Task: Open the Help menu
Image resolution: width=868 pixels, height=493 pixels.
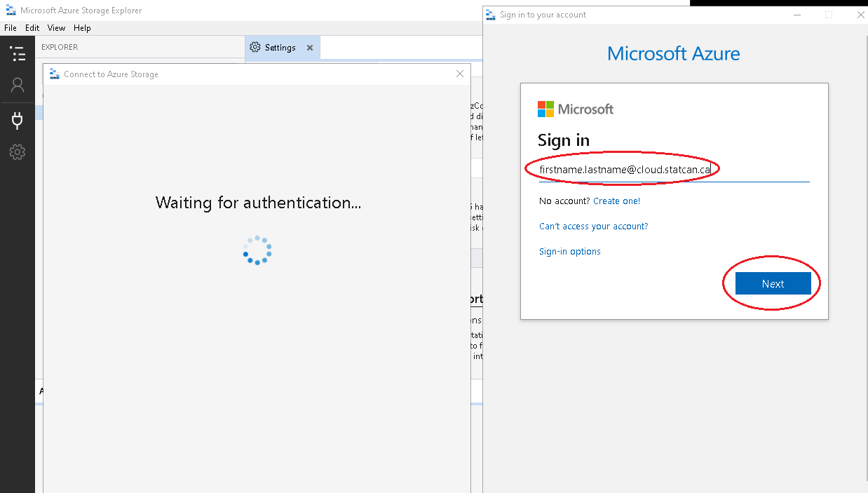Action: click(x=82, y=28)
